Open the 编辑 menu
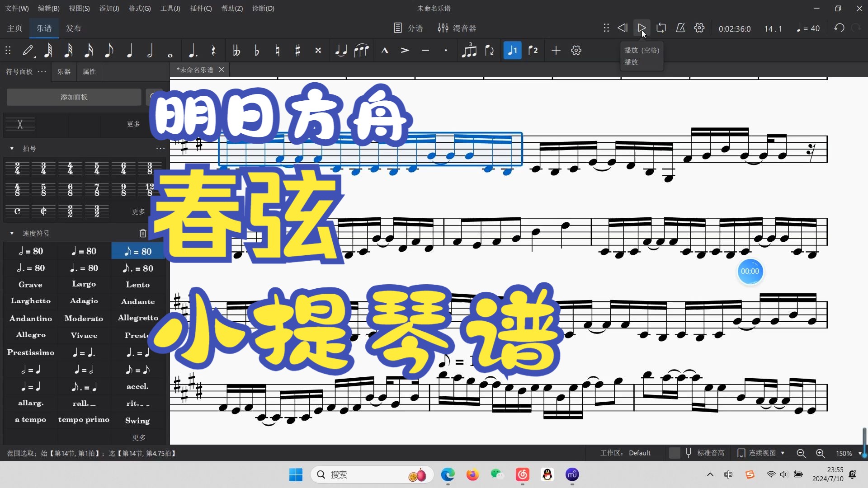Viewport: 868px width, 488px height. click(x=48, y=8)
